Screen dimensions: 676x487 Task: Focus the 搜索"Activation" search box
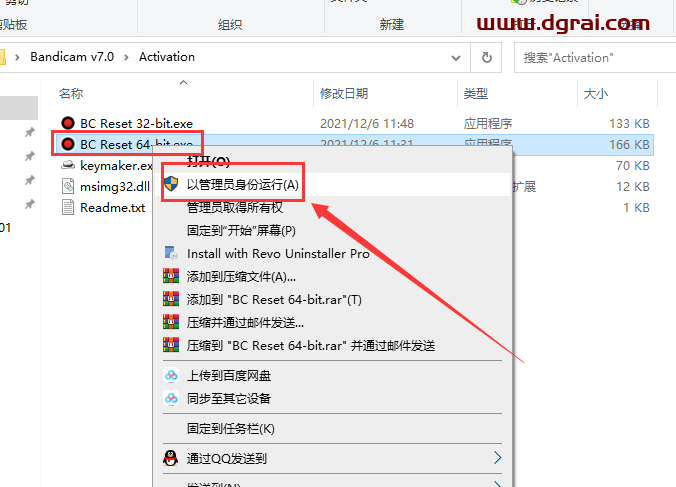(x=595, y=57)
